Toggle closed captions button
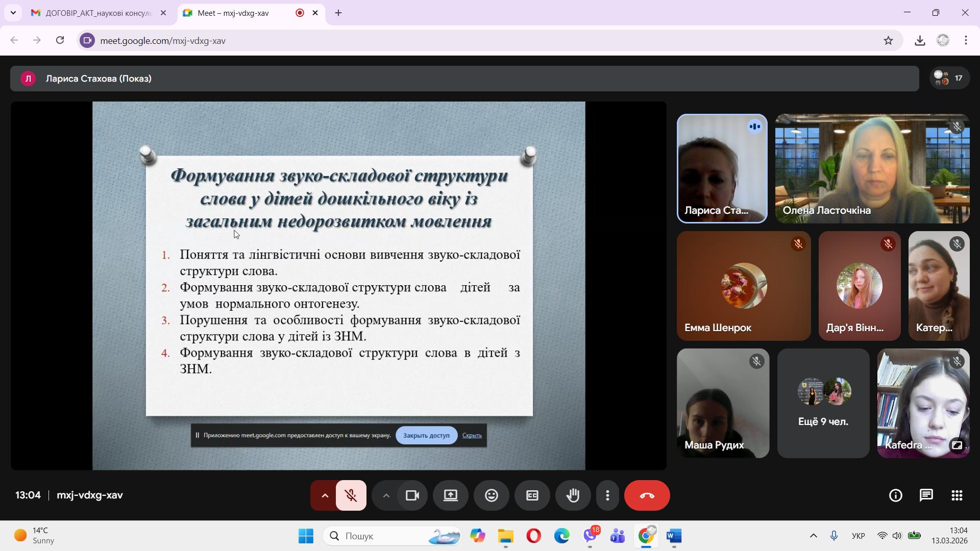Image resolution: width=980 pixels, height=551 pixels. click(x=532, y=495)
